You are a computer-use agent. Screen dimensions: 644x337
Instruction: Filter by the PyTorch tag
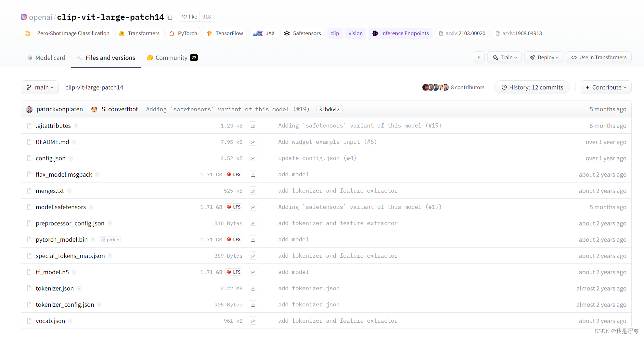pos(183,34)
